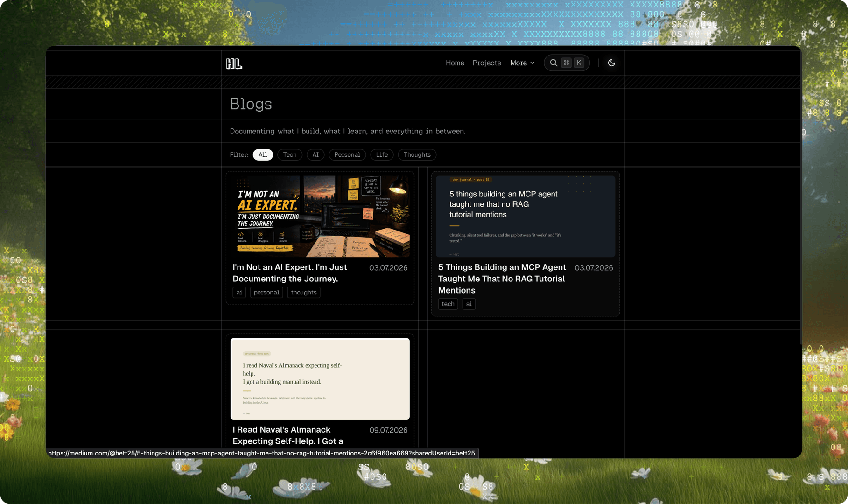This screenshot has height=504, width=848.
Task: Open "I Read Naval's Almanack" title
Action: click(288, 435)
